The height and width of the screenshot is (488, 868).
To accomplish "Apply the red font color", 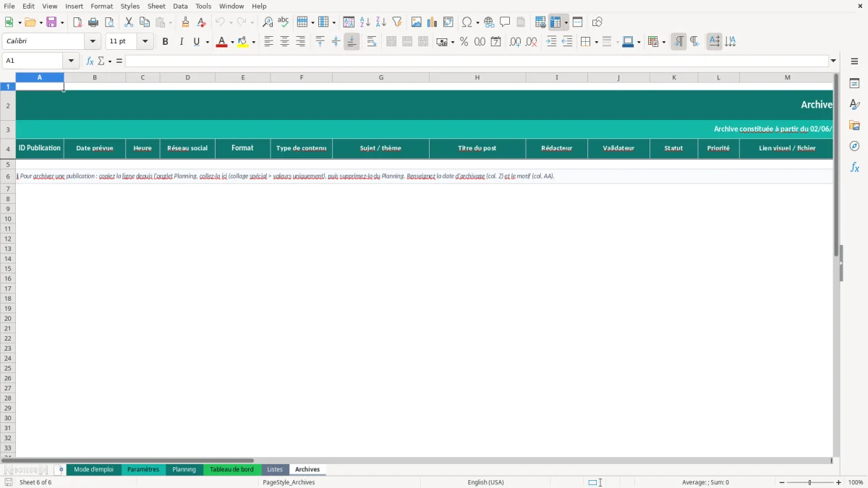I will (222, 42).
